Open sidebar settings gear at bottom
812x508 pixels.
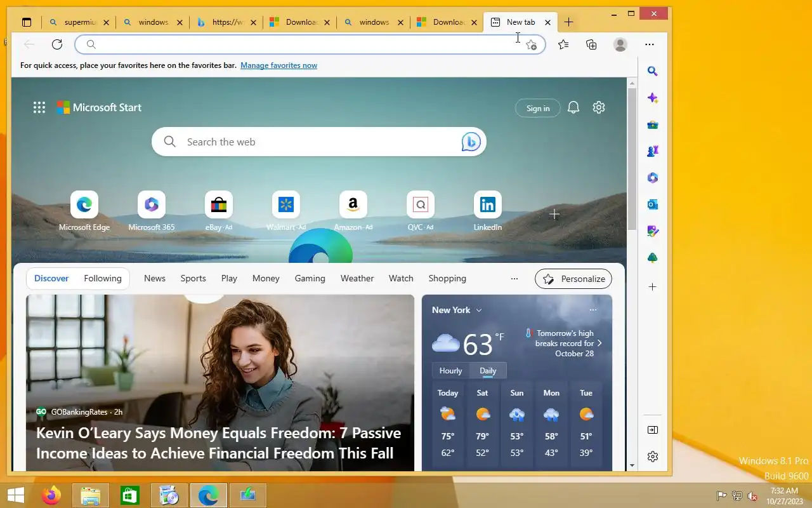(x=652, y=457)
